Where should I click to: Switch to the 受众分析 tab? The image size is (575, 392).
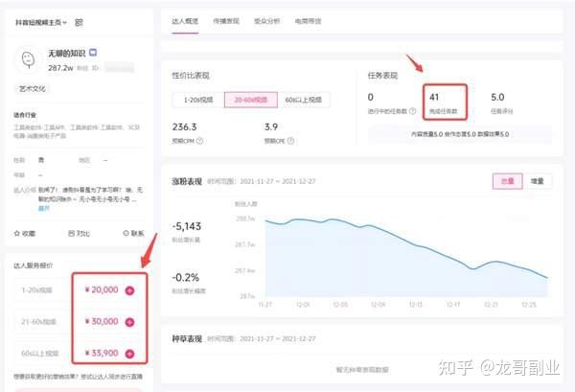[267, 21]
